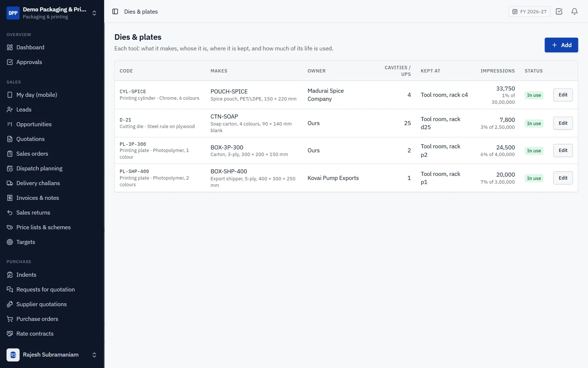
Task: Navigate to Sales orders
Action: [32, 154]
